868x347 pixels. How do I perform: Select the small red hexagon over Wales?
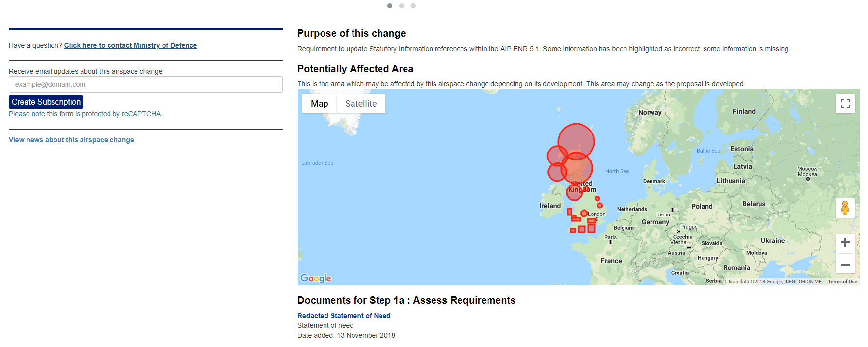pyautogui.click(x=584, y=213)
